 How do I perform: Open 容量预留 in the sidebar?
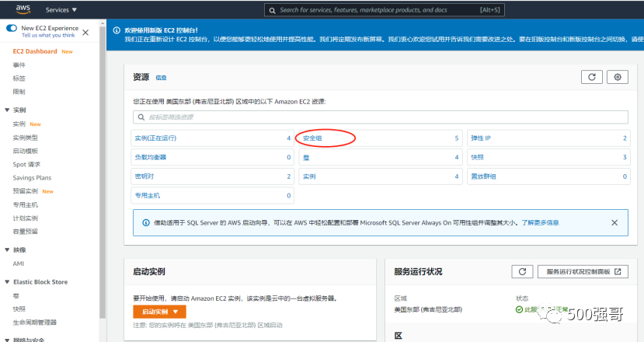click(25, 232)
